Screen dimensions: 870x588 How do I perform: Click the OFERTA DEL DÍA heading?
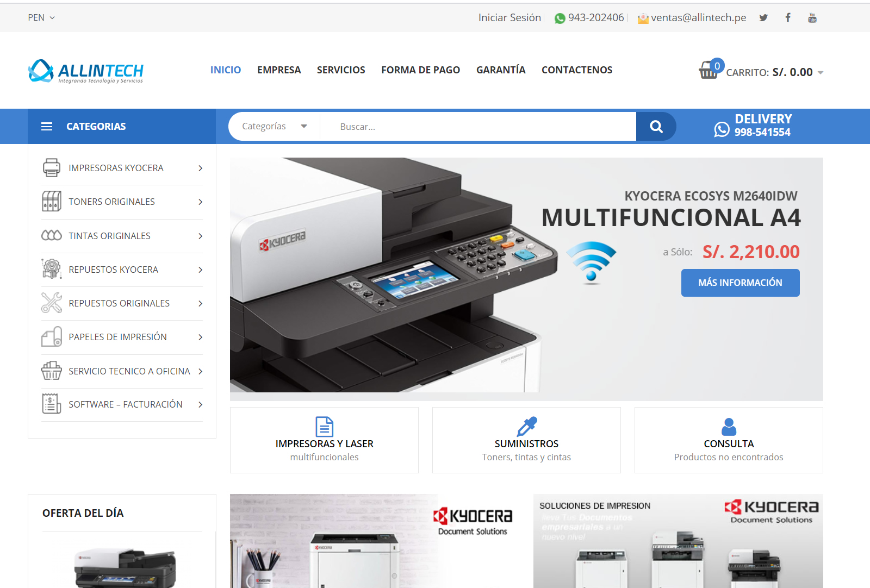[83, 513]
